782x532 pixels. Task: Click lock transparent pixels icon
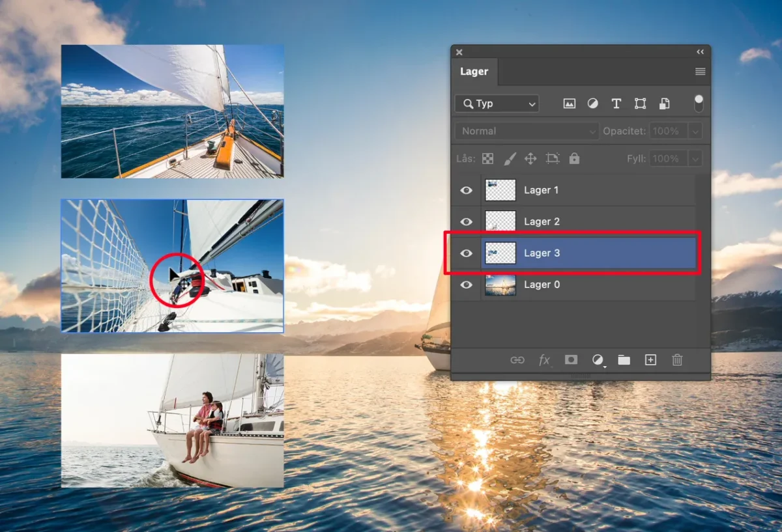pos(487,158)
